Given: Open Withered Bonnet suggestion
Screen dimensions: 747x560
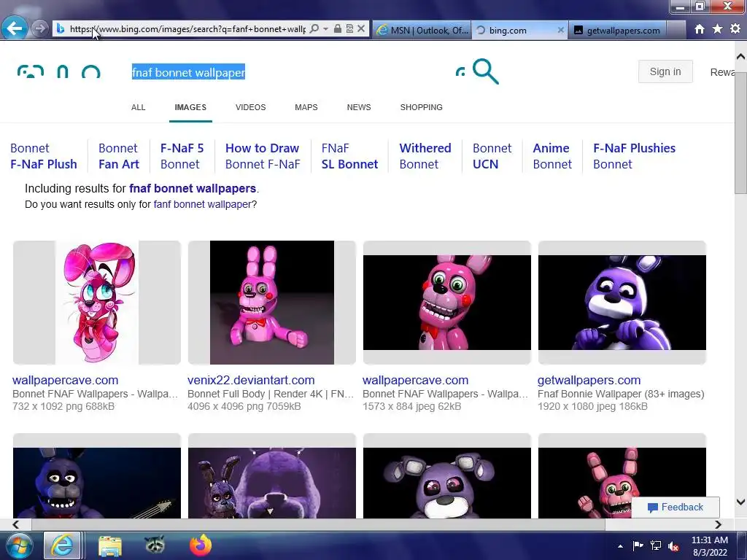Looking at the screenshot, I should click(x=425, y=156).
